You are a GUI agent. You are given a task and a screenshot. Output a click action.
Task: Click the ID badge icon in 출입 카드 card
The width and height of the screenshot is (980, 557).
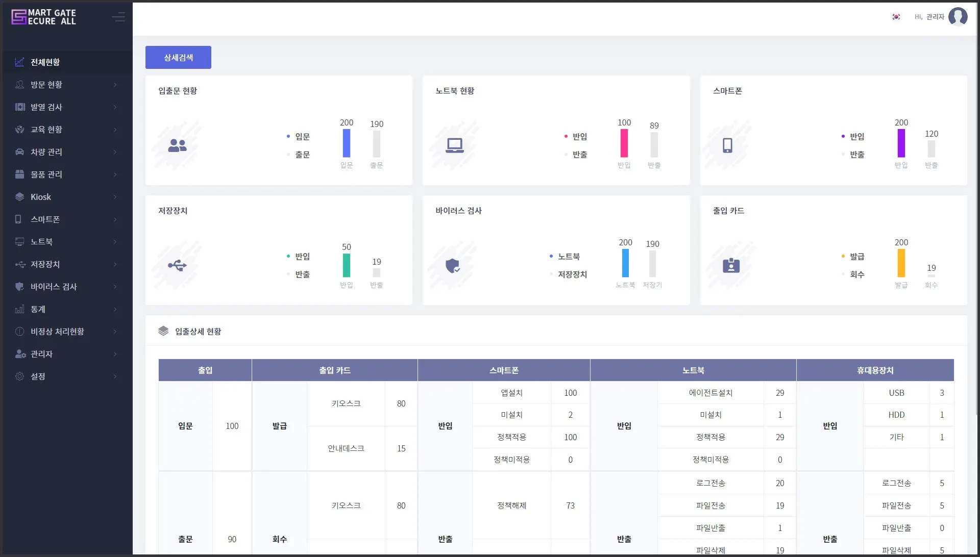tap(731, 265)
